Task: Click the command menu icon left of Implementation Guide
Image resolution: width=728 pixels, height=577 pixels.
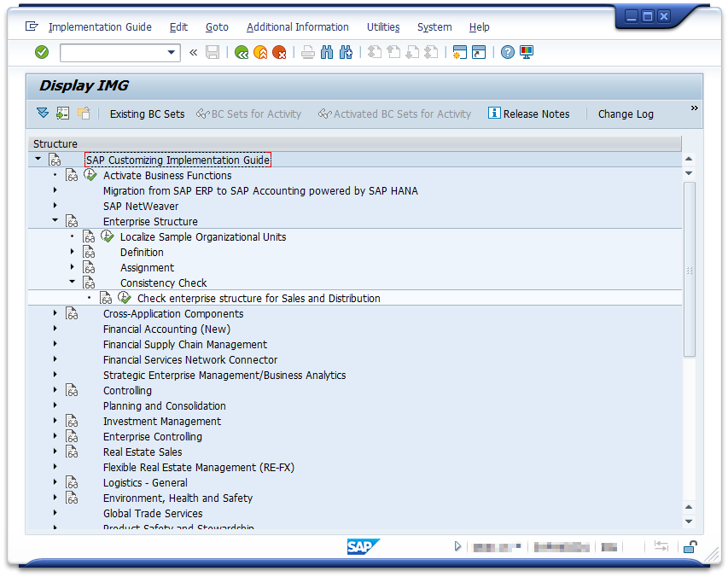Action: pyautogui.click(x=31, y=26)
